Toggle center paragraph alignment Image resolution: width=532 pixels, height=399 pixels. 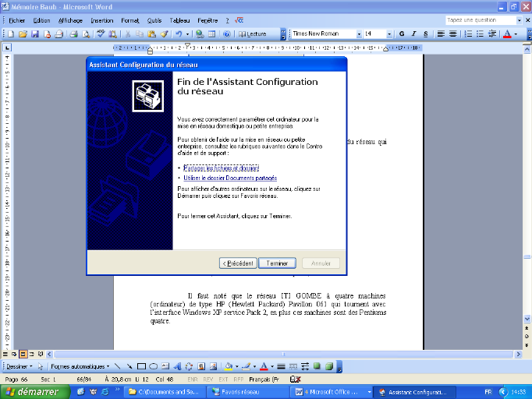click(x=452, y=34)
